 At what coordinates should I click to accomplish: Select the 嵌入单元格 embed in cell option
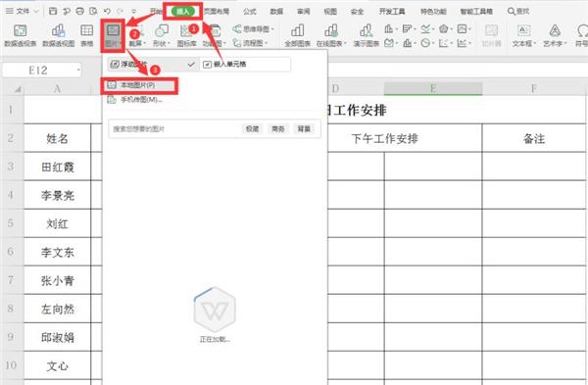click(245, 64)
